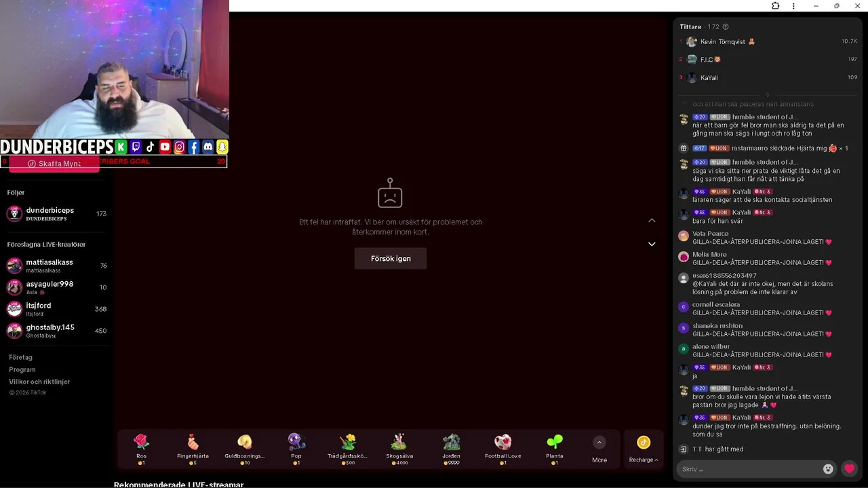The image size is (868, 488).
Task: Click Veta Pearce's chat avatar
Action: pos(684,237)
